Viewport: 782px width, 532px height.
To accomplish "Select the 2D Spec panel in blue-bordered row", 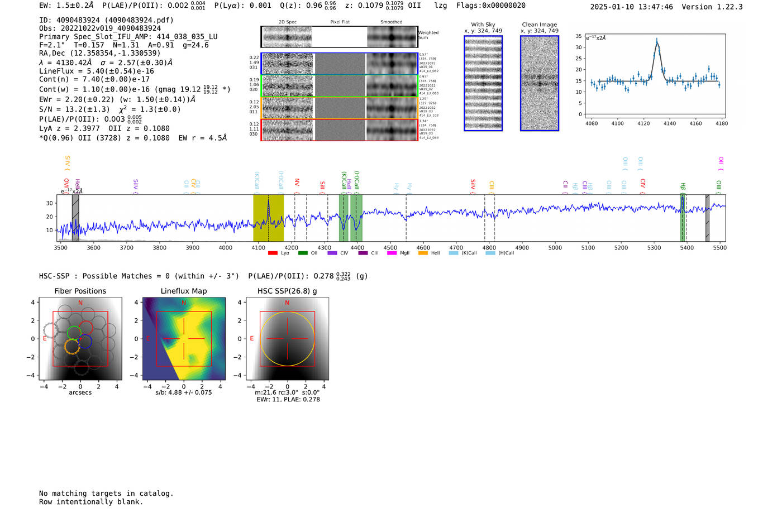I will [288, 64].
